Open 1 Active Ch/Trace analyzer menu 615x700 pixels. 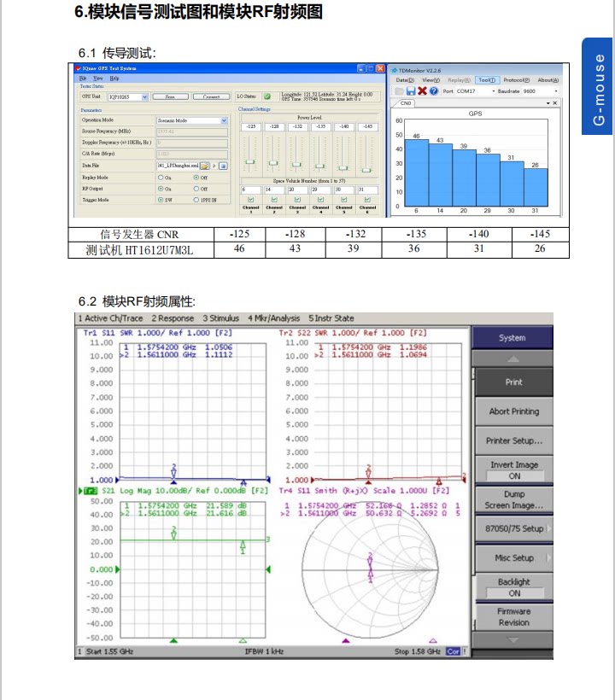click(x=110, y=318)
